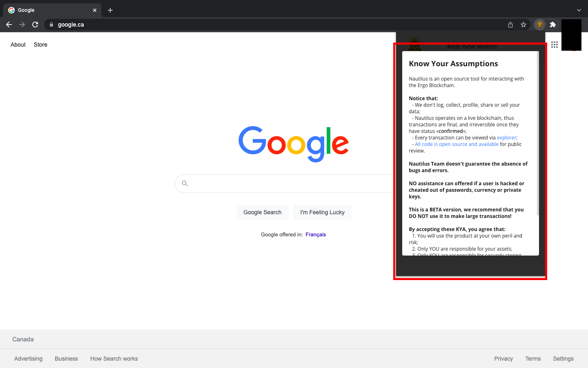Viewport: 588px width, 368px height.
Task: Open the Privacy footer link
Action: click(x=503, y=359)
